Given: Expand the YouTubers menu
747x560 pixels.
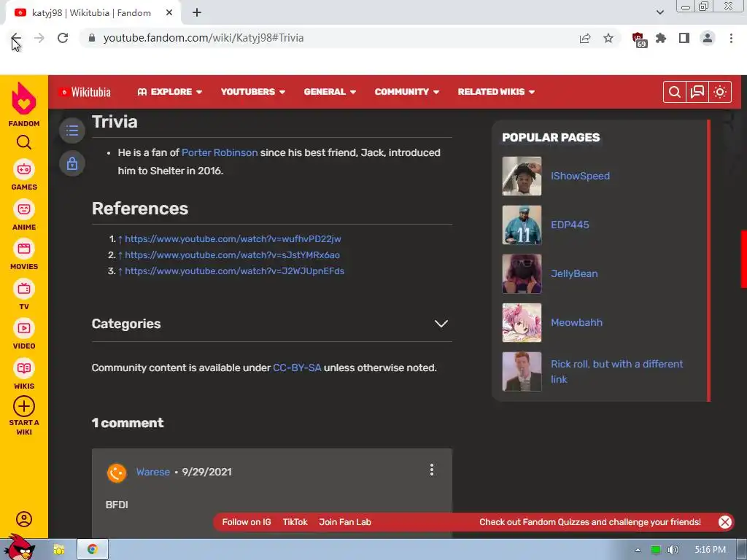Looking at the screenshot, I should (x=253, y=92).
